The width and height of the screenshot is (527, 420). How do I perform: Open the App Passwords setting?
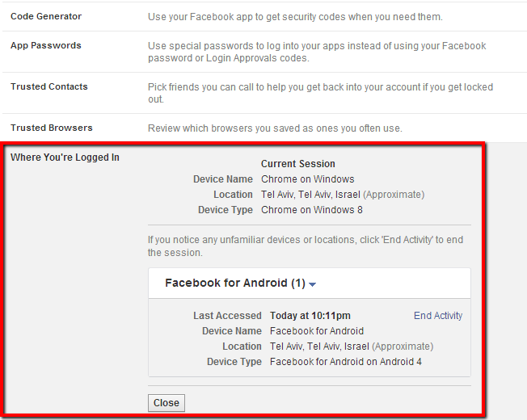coord(46,45)
